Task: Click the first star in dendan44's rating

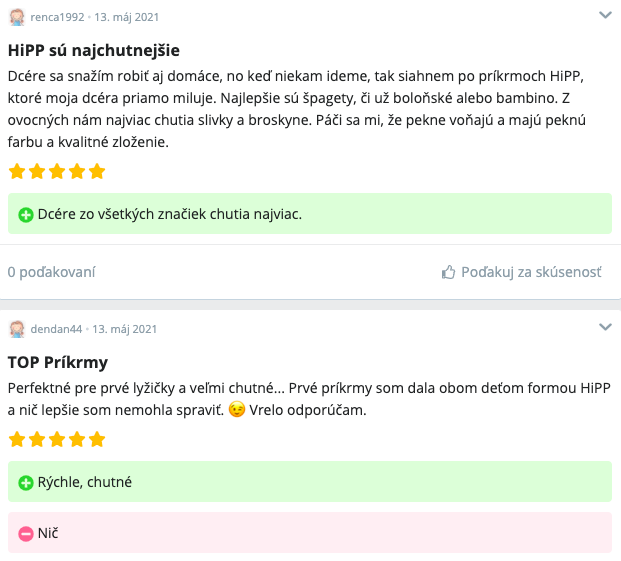Action: click(x=17, y=439)
